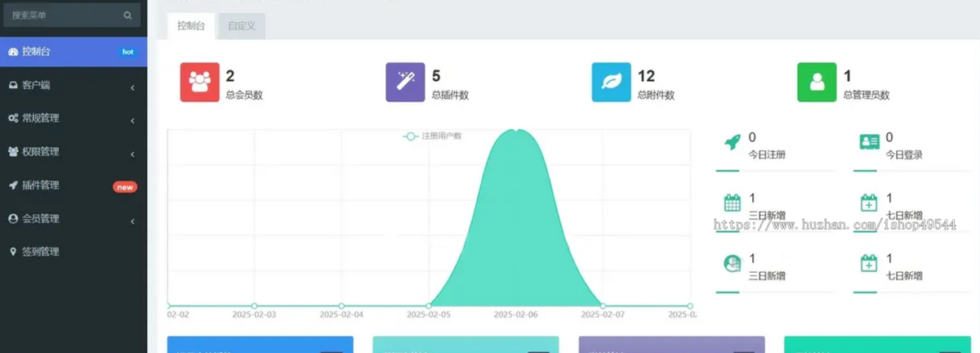Toggle the 注册用户数 chart legend
The height and width of the screenshot is (353, 980).
point(432,136)
